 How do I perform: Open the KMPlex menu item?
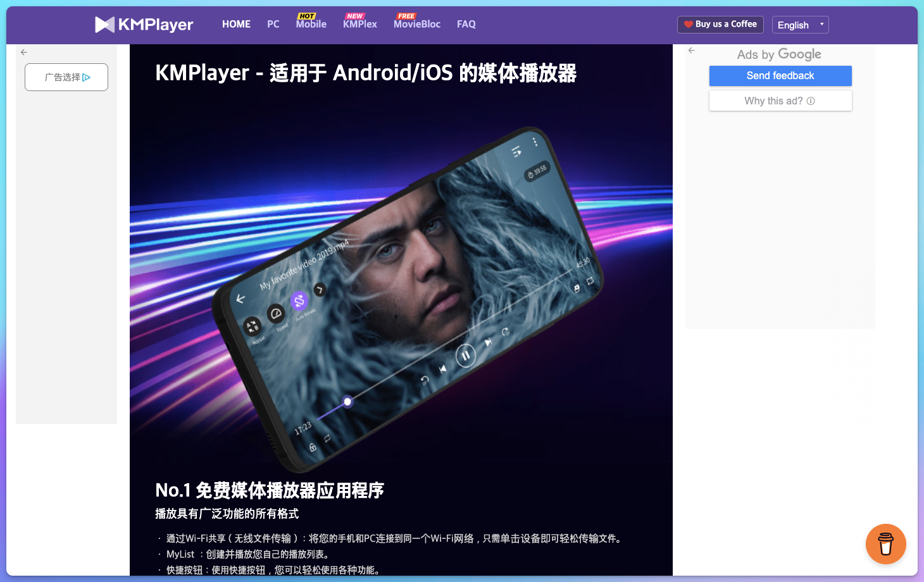coord(360,24)
